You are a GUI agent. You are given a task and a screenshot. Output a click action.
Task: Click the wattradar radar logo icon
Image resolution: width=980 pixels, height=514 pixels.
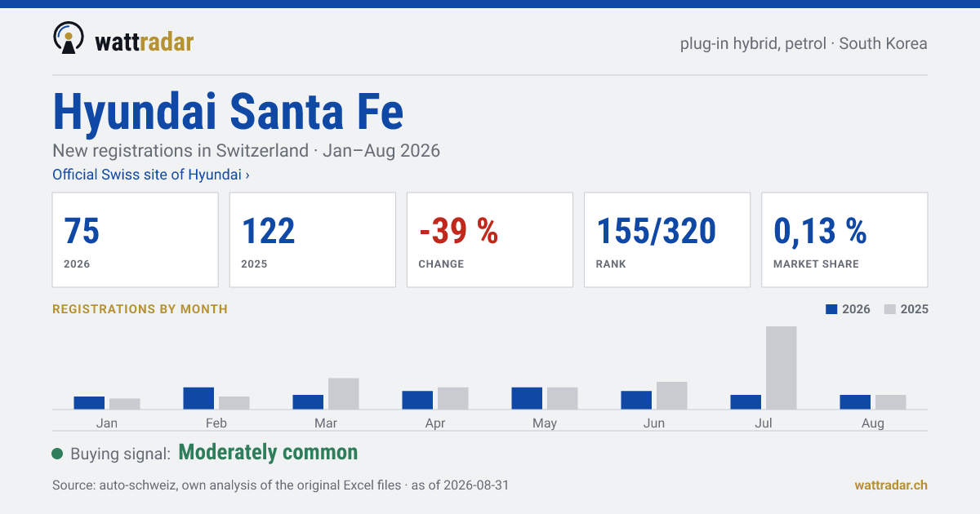tap(69, 38)
